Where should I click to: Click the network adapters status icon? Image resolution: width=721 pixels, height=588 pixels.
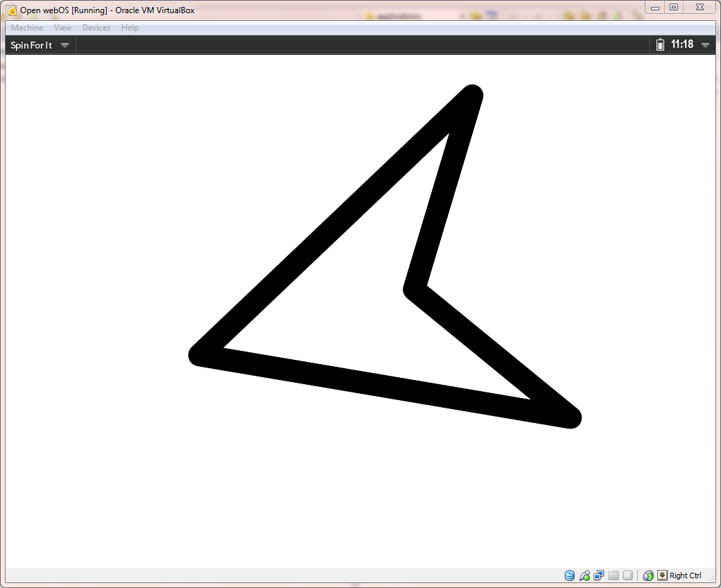click(599, 576)
